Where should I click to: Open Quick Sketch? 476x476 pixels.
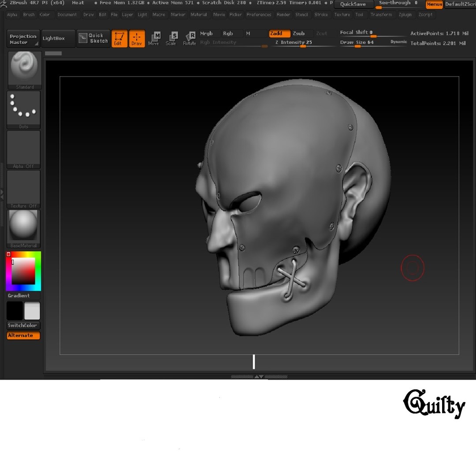click(x=93, y=38)
